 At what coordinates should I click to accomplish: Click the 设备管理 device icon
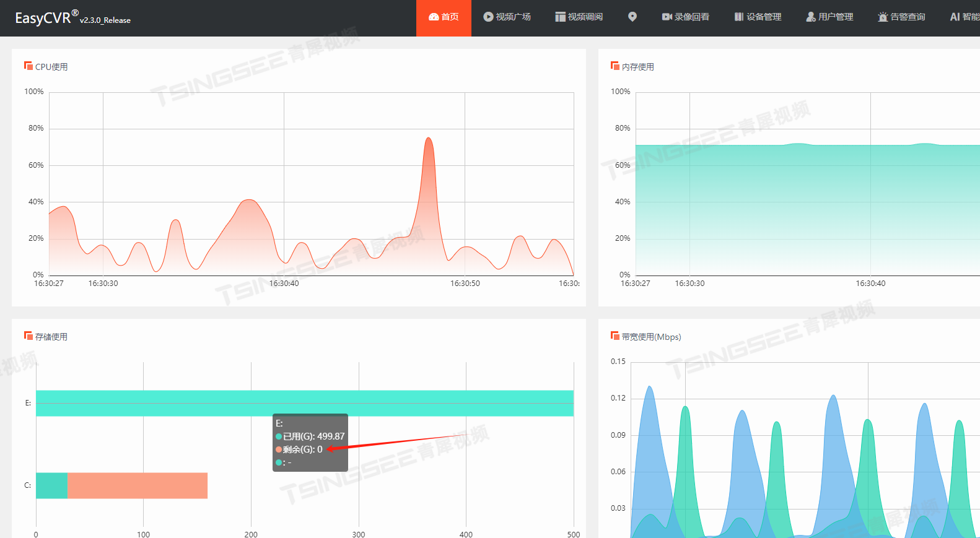tap(738, 17)
